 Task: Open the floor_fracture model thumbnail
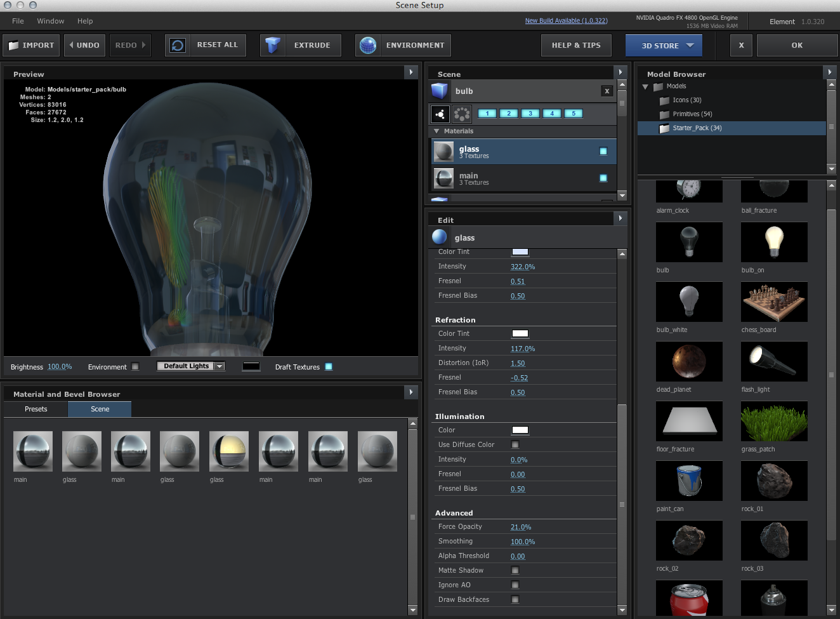[689, 421]
